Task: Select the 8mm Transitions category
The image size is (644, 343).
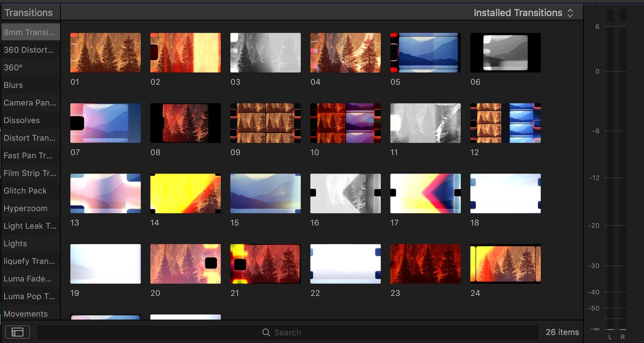Action: point(29,32)
